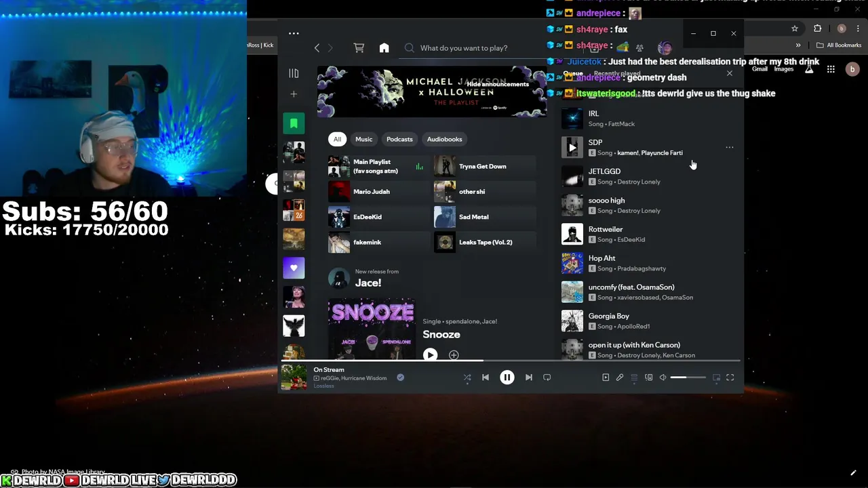
Task: Open the Now Playing view
Action: [x=606, y=378]
